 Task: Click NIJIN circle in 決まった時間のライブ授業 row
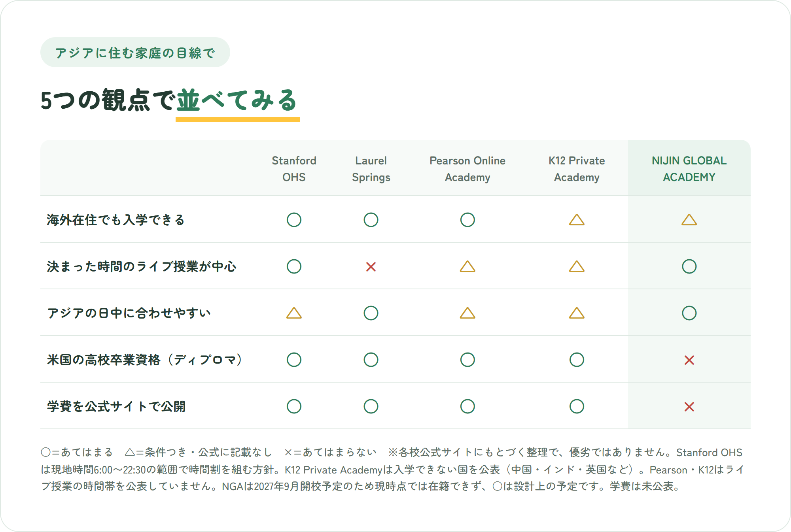tap(689, 266)
